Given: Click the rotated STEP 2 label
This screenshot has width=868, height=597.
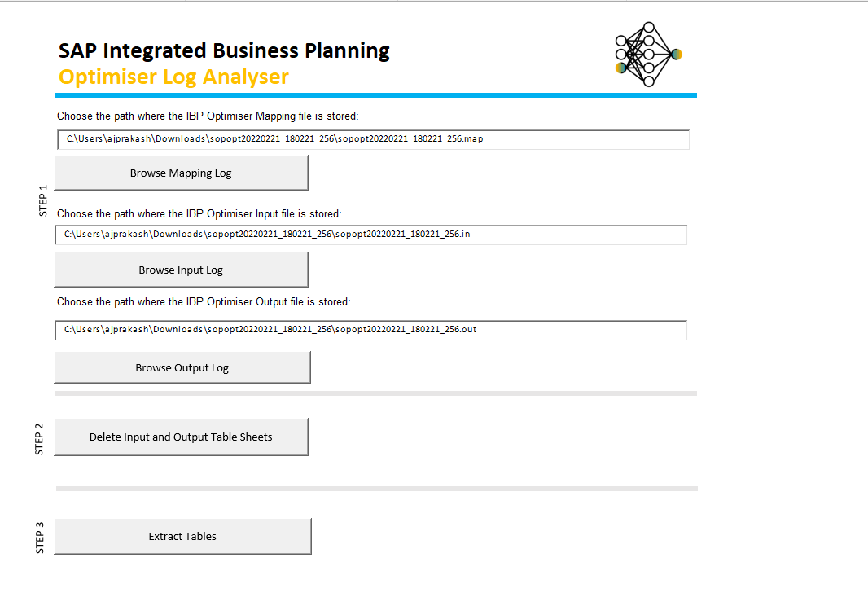Looking at the screenshot, I should click(x=40, y=438).
